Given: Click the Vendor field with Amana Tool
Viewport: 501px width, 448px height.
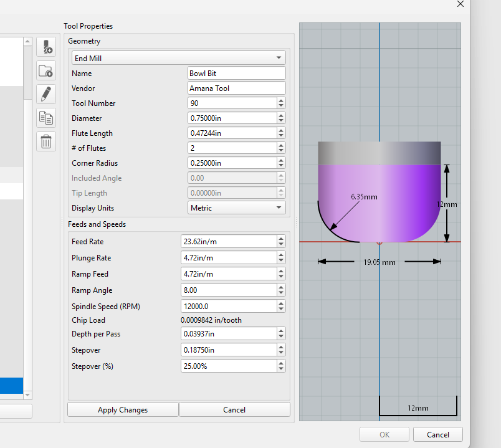Looking at the screenshot, I should click(236, 88).
